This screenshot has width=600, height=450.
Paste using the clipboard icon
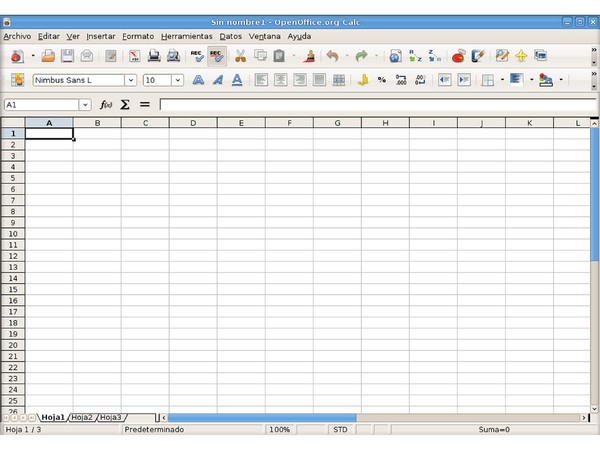coord(279,56)
